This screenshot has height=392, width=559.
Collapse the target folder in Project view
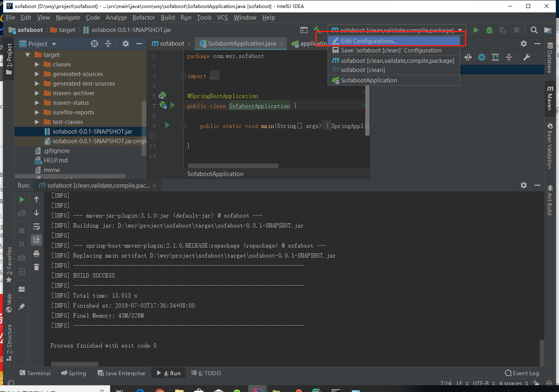point(28,54)
